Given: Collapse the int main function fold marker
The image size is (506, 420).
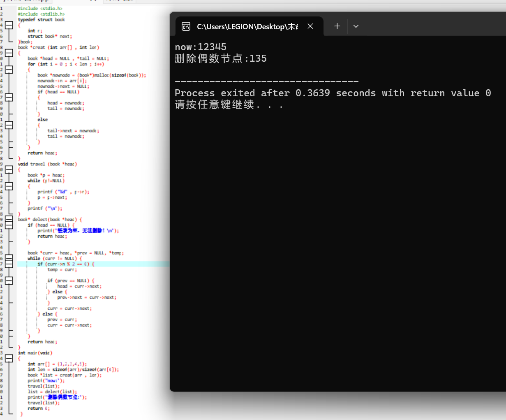Looking at the screenshot, I should pyautogui.click(x=9, y=358).
